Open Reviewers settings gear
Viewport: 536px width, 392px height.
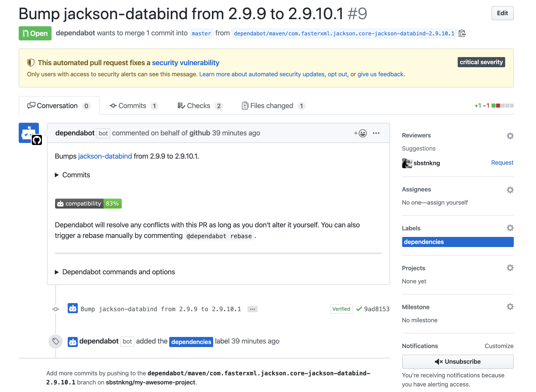pos(510,136)
